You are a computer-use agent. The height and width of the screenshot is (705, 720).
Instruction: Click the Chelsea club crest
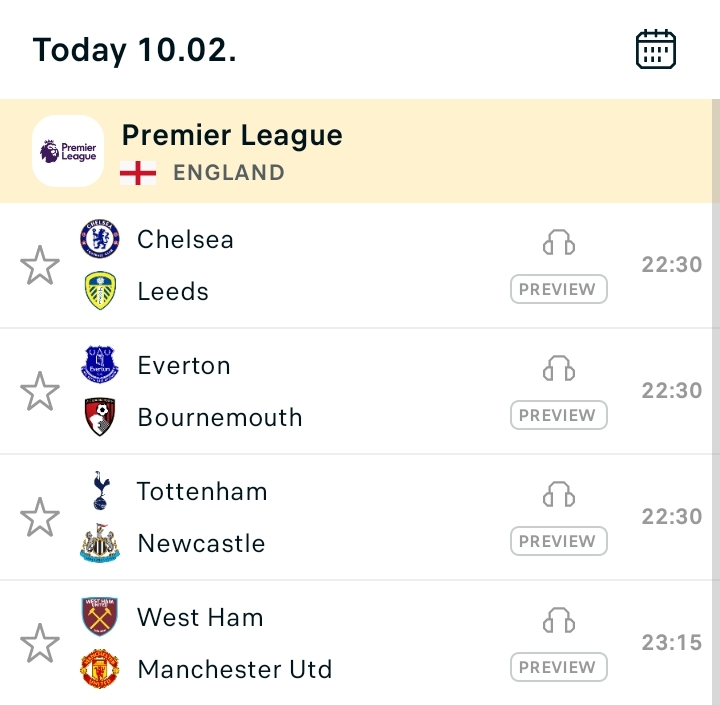click(x=100, y=239)
